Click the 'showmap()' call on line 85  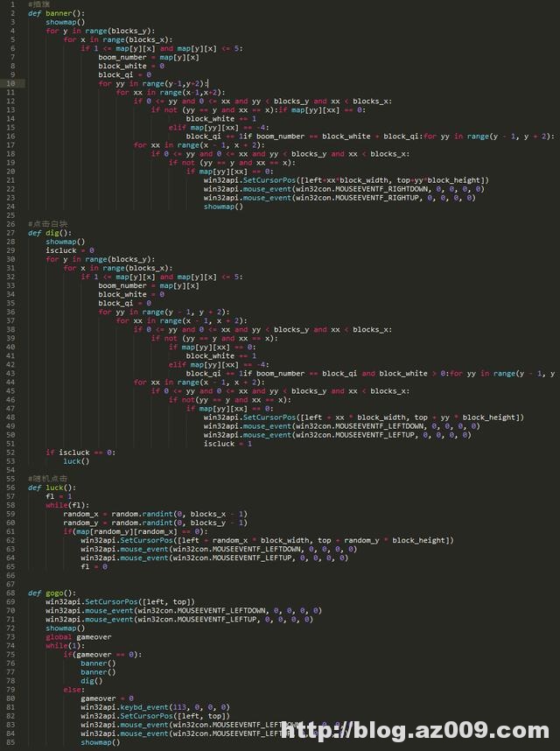click(x=101, y=742)
